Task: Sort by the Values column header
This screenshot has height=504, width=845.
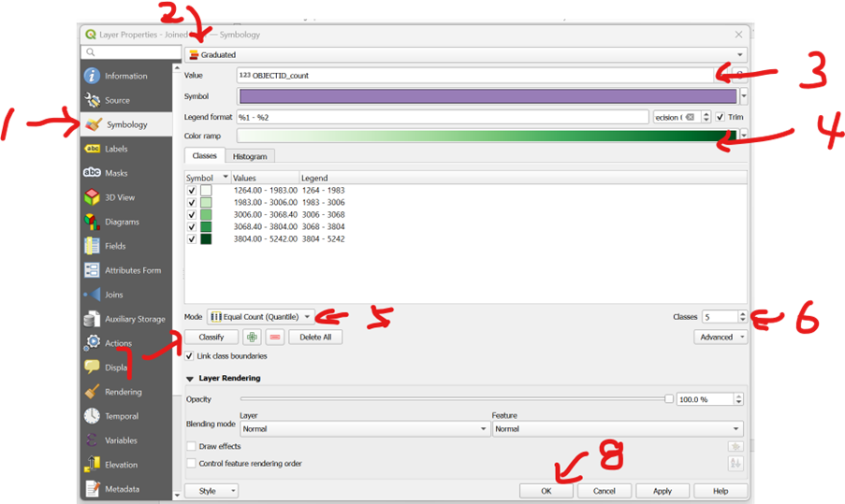Action: tap(265, 178)
